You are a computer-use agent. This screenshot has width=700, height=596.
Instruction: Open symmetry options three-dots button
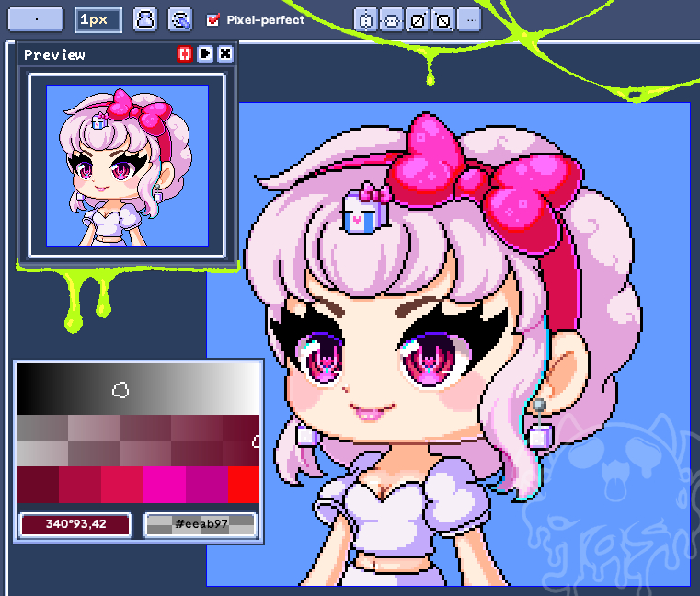point(468,19)
